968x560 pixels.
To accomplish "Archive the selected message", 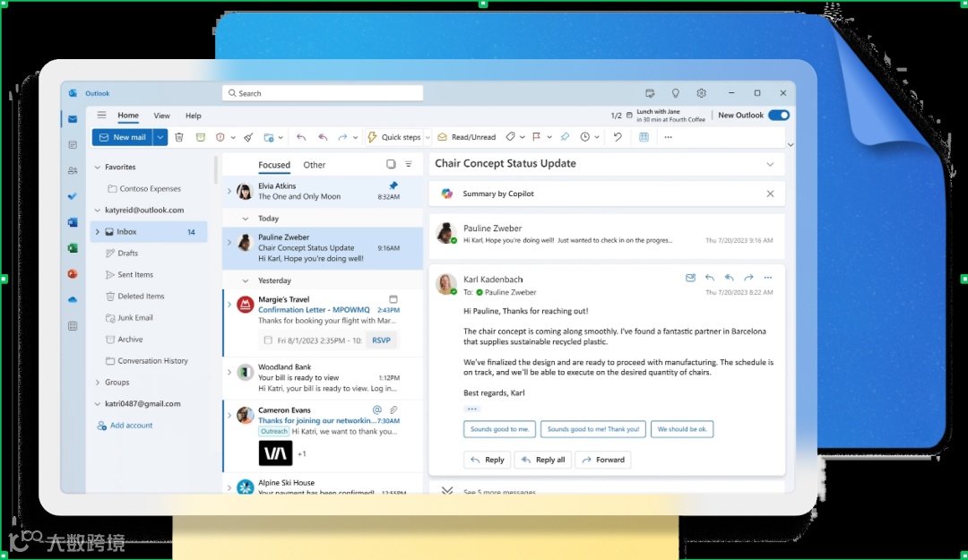I will tap(201, 137).
